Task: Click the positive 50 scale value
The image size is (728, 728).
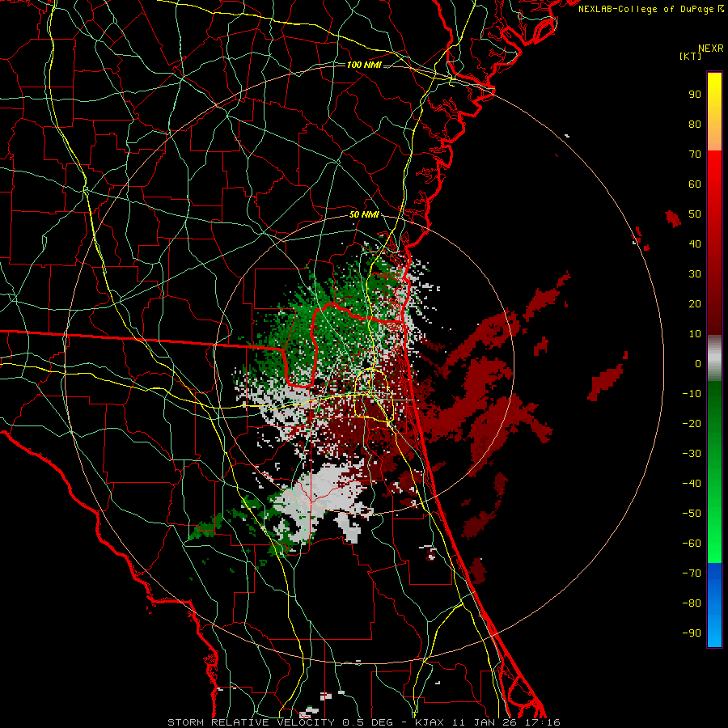Action: tap(695, 214)
